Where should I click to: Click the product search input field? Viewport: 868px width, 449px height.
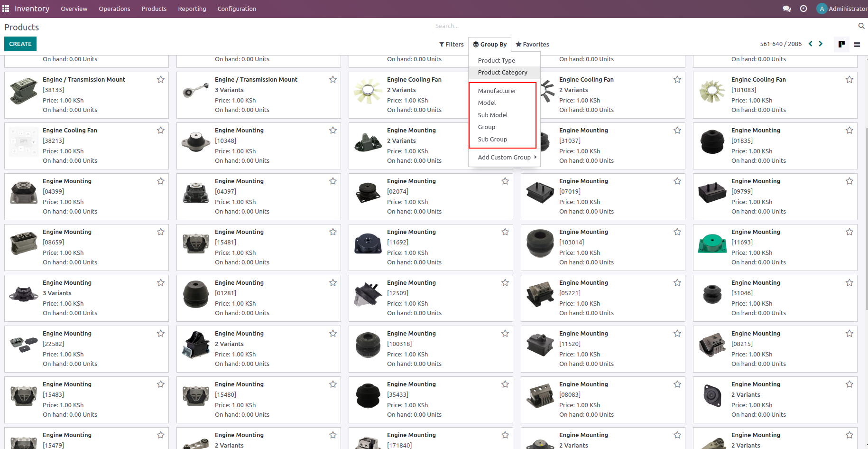pos(645,26)
